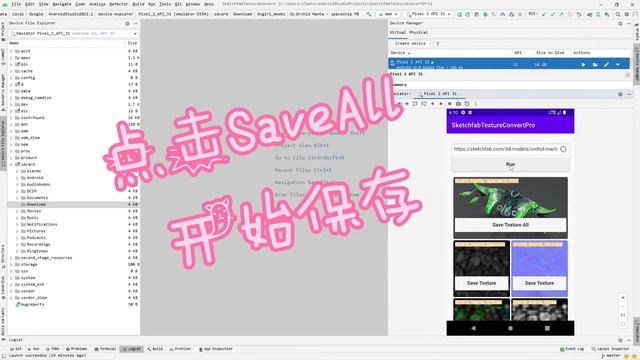Click Save Texture under blue texture thumbnail
This screenshot has height=360, width=640.
[x=539, y=283]
